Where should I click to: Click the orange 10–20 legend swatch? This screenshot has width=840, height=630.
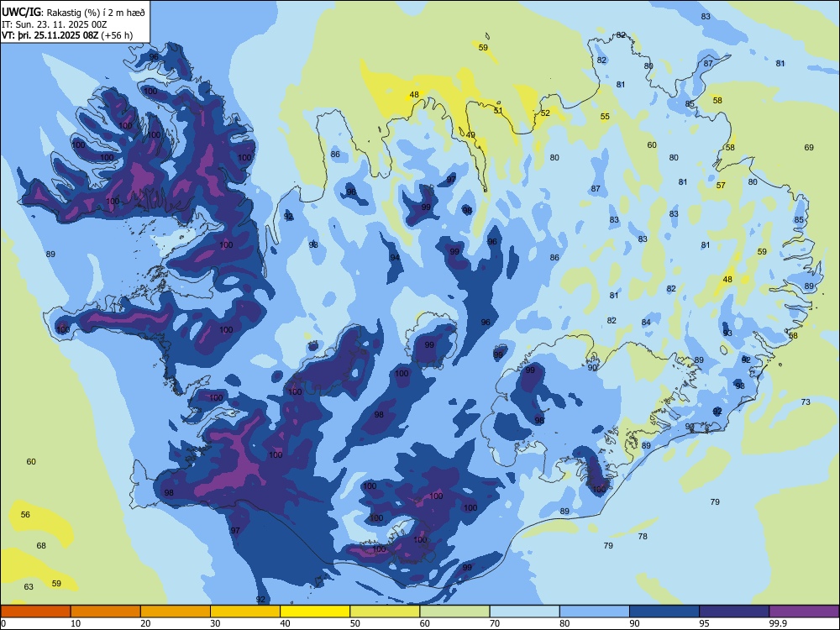(x=106, y=612)
